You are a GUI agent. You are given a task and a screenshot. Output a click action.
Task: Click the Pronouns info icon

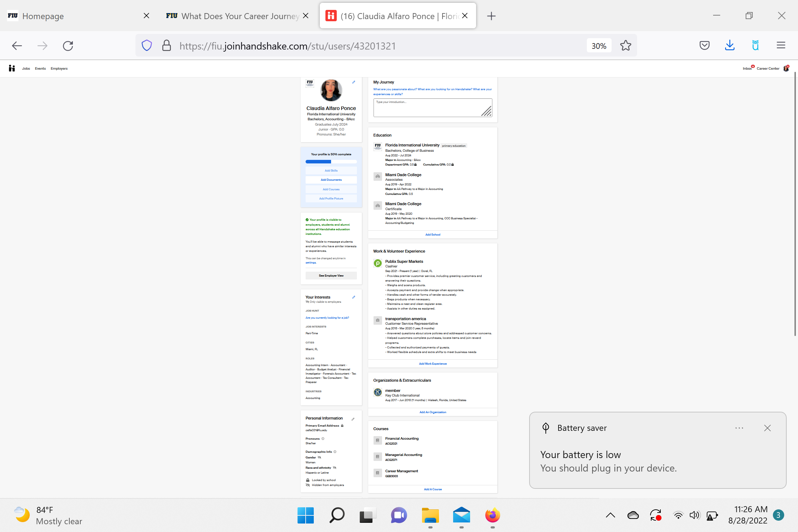(x=323, y=439)
